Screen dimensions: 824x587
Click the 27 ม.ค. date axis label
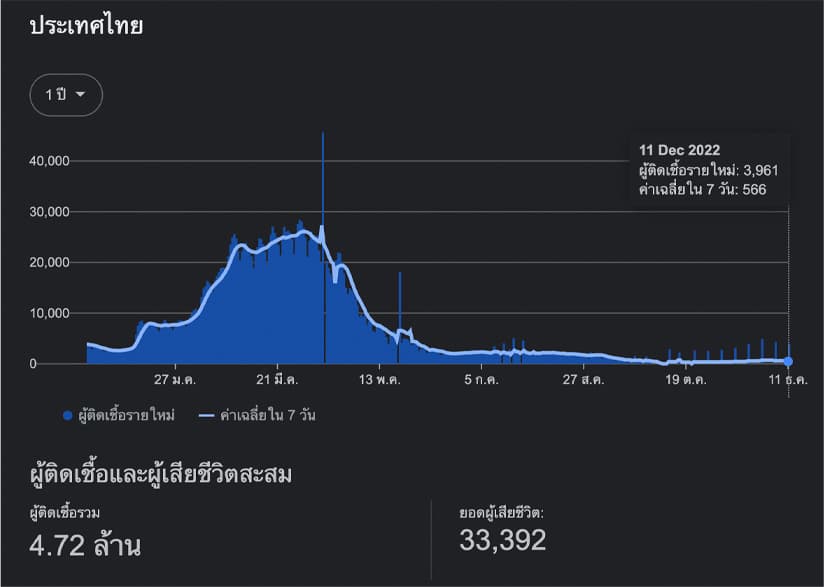[x=175, y=379]
